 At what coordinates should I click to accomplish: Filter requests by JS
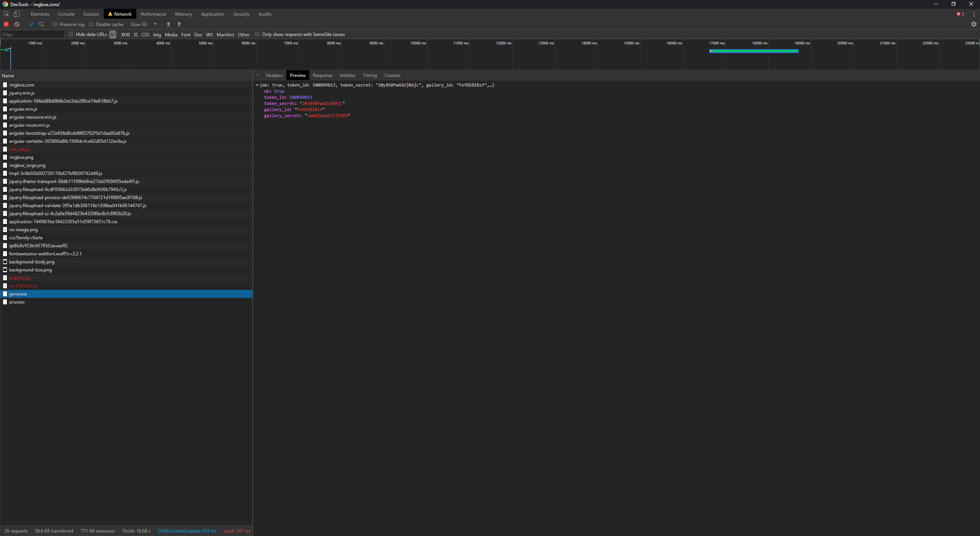pos(136,34)
